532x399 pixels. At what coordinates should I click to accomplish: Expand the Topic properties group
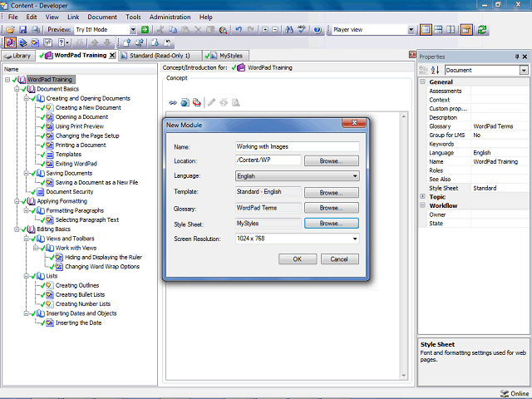pos(423,196)
